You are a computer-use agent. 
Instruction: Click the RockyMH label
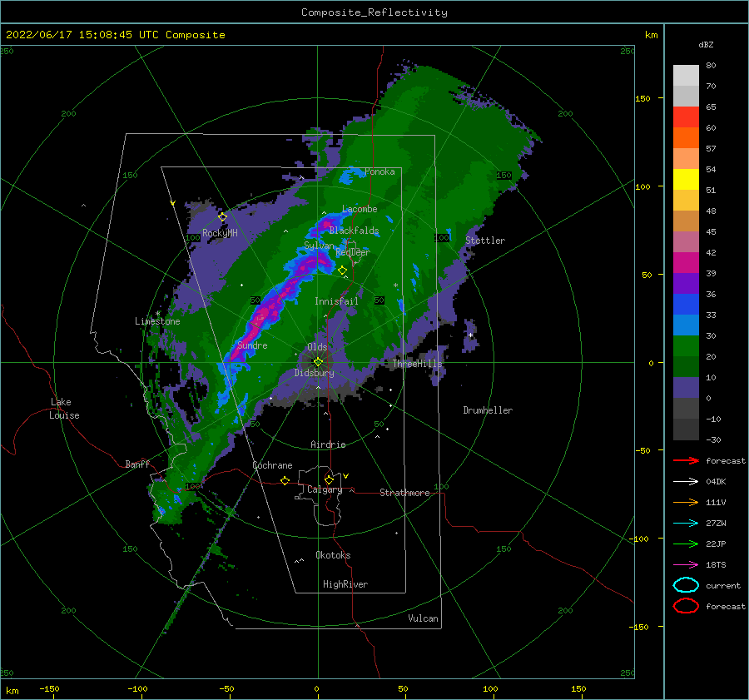click(220, 233)
